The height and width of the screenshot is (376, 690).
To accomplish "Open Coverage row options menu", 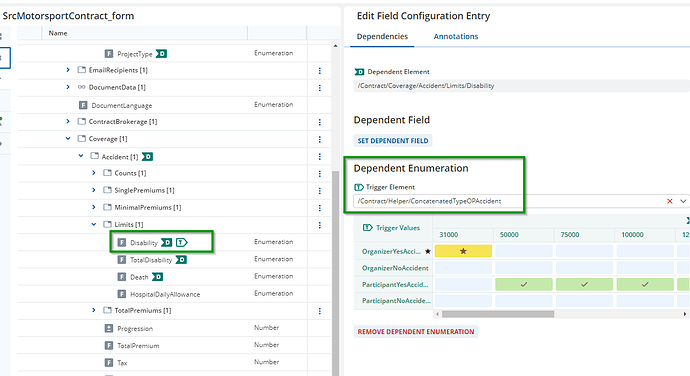I will pyautogui.click(x=319, y=139).
